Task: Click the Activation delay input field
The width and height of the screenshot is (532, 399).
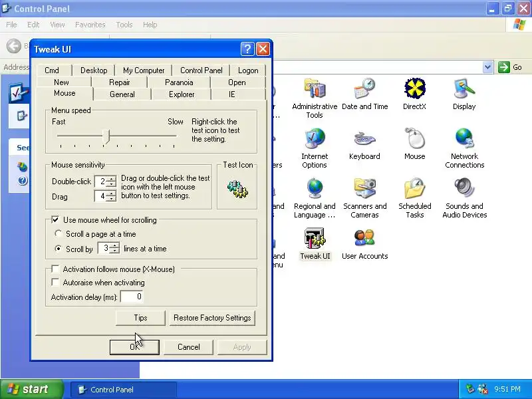Action: (132, 297)
